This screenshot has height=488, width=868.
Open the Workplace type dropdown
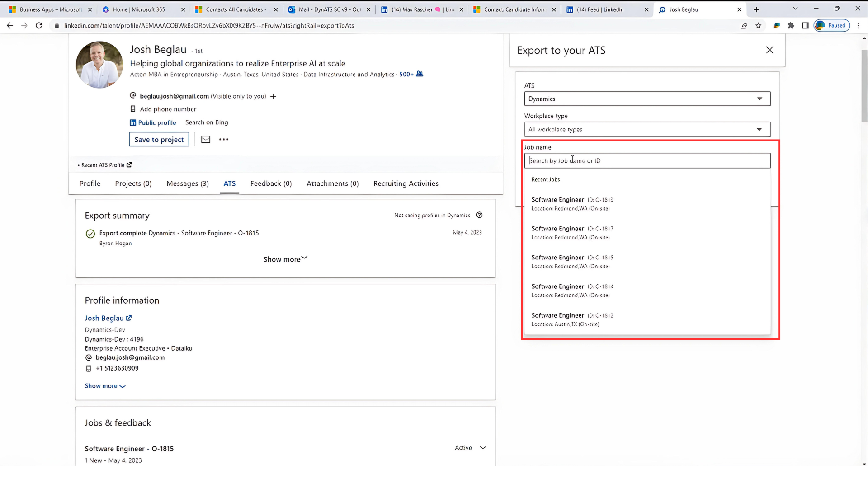(647, 129)
